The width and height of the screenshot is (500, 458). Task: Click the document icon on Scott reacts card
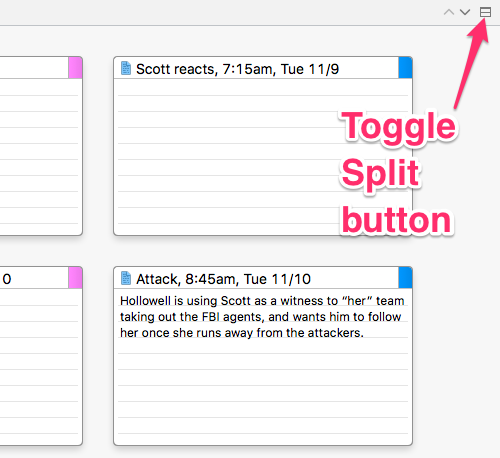pyautogui.click(x=126, y=68)
